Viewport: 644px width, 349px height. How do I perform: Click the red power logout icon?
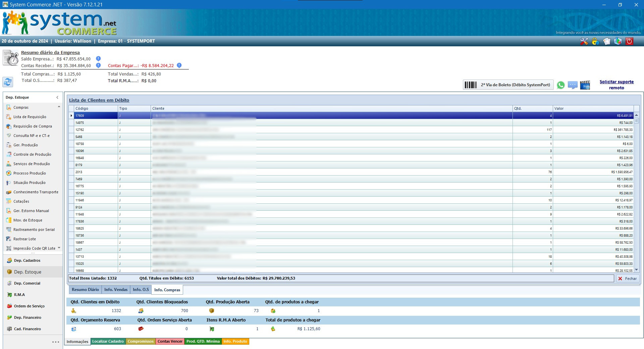pos(629,41)
